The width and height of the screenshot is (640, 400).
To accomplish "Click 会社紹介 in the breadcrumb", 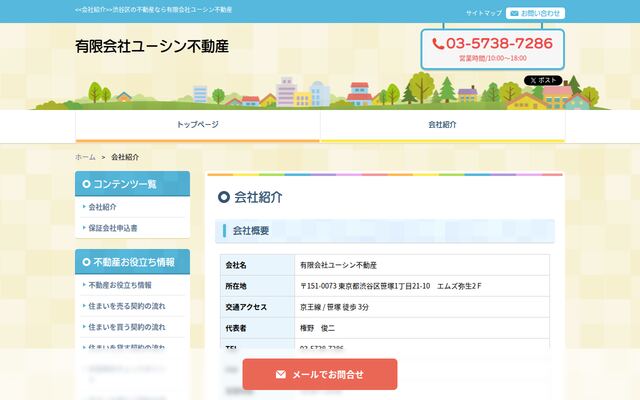I will point(125,157).
